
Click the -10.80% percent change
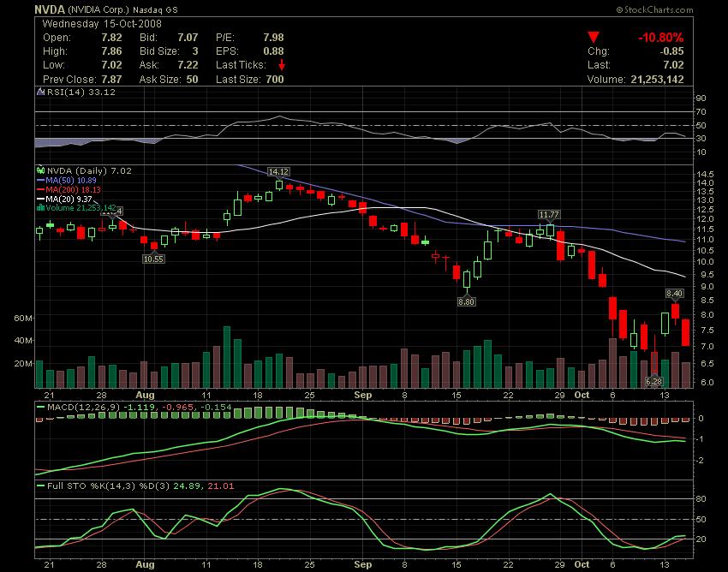click(660, 38)
